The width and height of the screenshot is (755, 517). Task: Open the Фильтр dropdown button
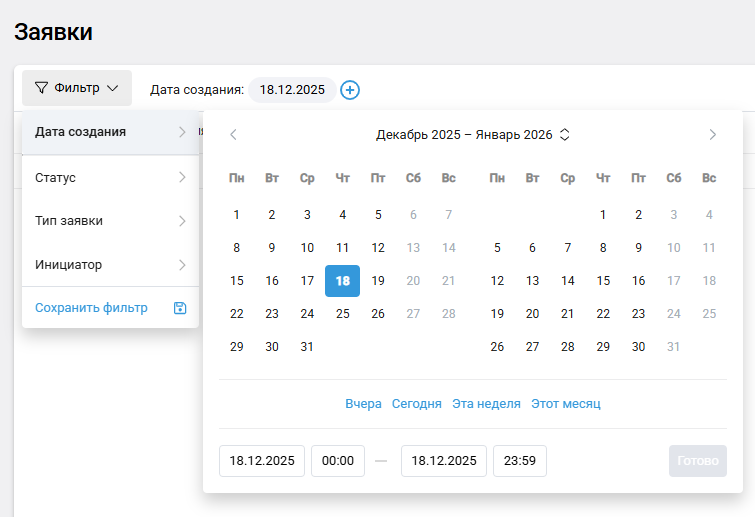pos(77,88)
